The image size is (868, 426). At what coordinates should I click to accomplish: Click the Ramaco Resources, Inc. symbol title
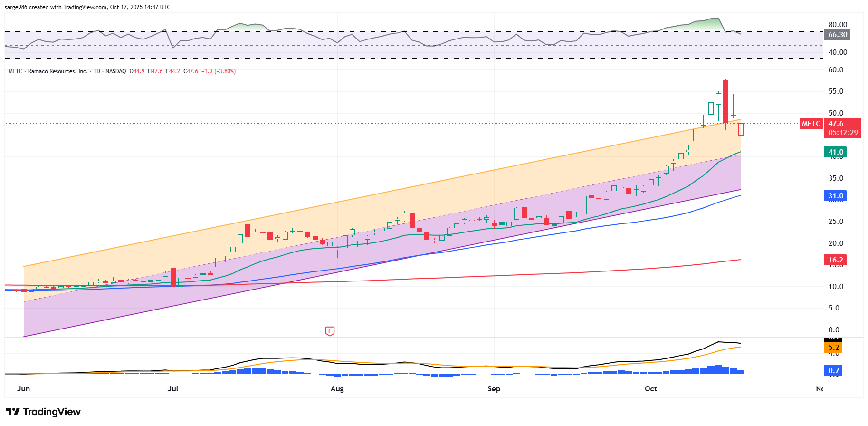click(57, 71)
